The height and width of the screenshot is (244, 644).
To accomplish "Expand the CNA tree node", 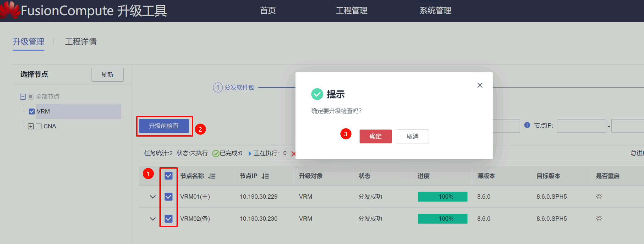I will tap(31, 126).
